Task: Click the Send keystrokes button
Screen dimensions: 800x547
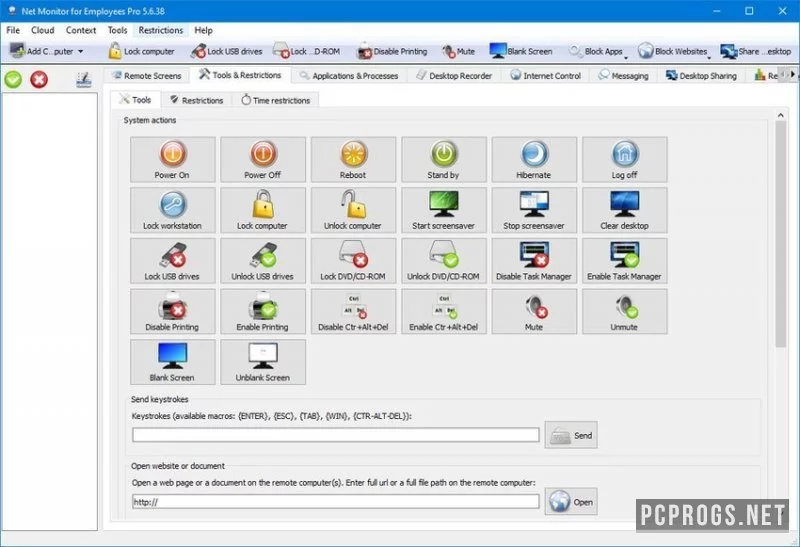Action: pyautogui.click(x=571, y=435)
